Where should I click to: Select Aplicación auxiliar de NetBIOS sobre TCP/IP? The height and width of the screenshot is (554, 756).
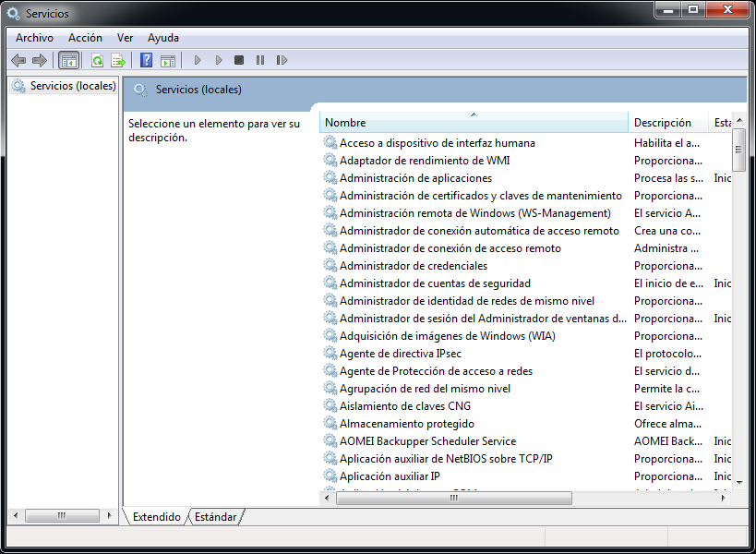click(446, 459)
